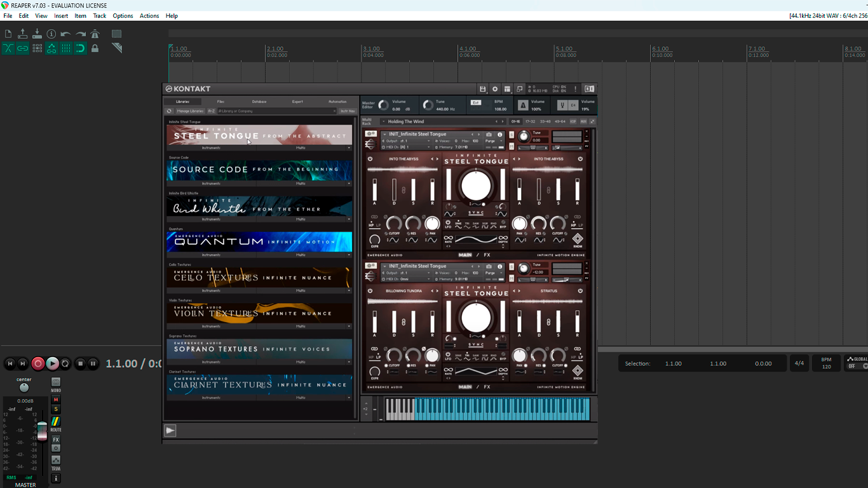Open the Purge dropdown of the first instrument

click(493, 141)
